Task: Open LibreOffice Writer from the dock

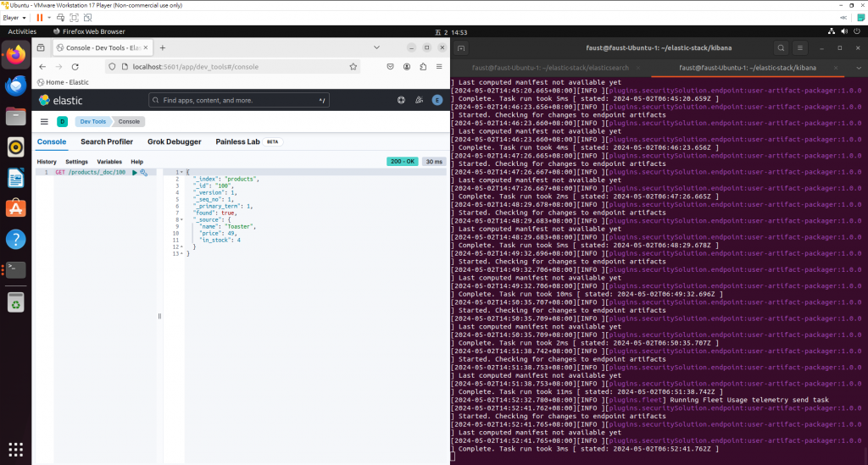Action: click(15, 178)
